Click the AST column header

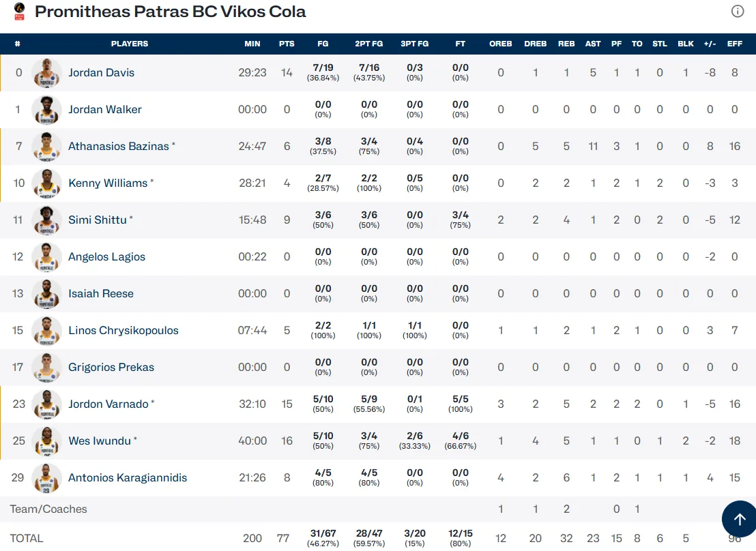tap(593, 44)
